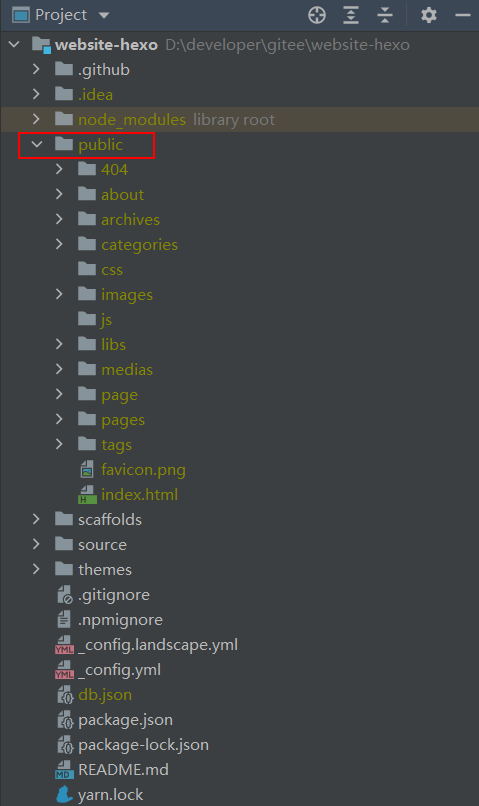Viewport: 479px width, 806px height.
Task: Click the favicon.png image file icon
Action: point(87,470)
